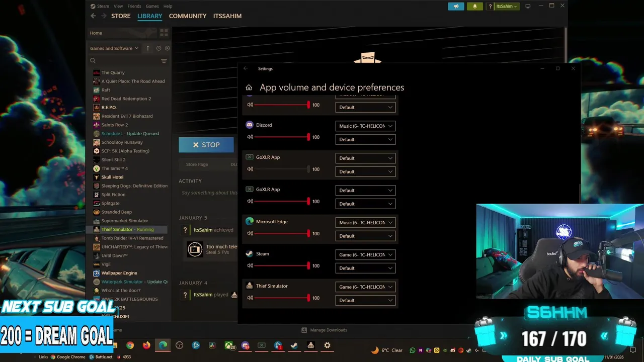The width and height of the screenshot is (644, 362).
Task: Select Skull Hotel in library list
Action: tap(112, 177)
